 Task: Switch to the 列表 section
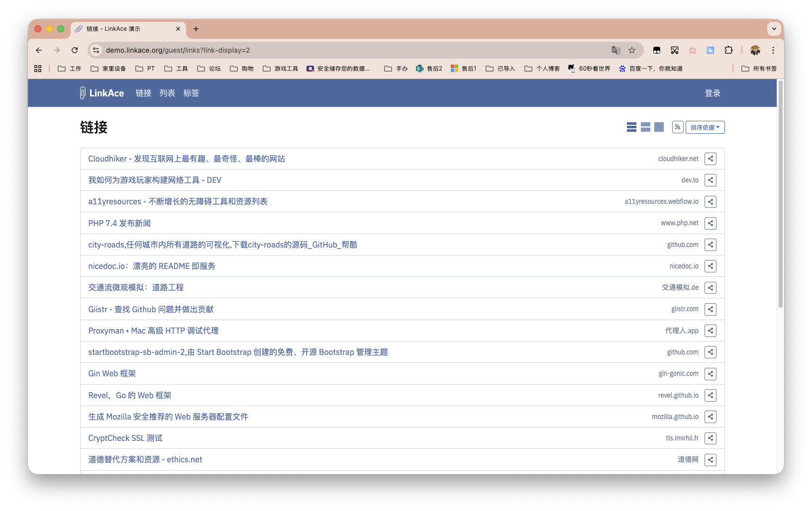[167, 93]
